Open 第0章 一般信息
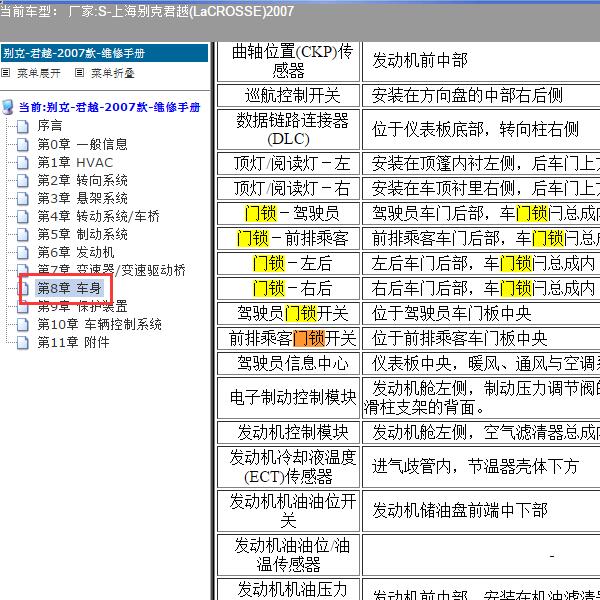The width and height of the screenshot is (600, 600). pos(82,144)
